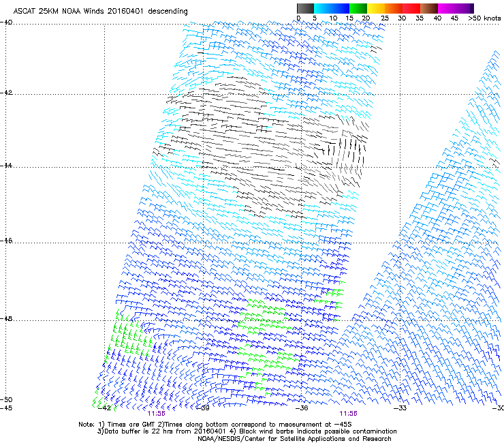Click the -45 label at the bottom-left corner
This screenshot has height=443, width=504.
point(6,408)
